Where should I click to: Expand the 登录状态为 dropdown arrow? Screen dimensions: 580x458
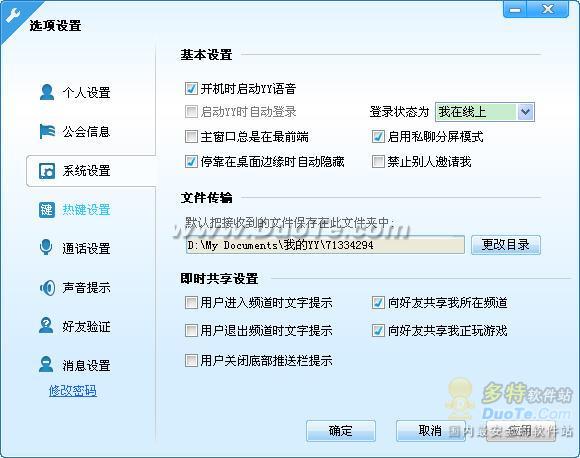(526, 112)
